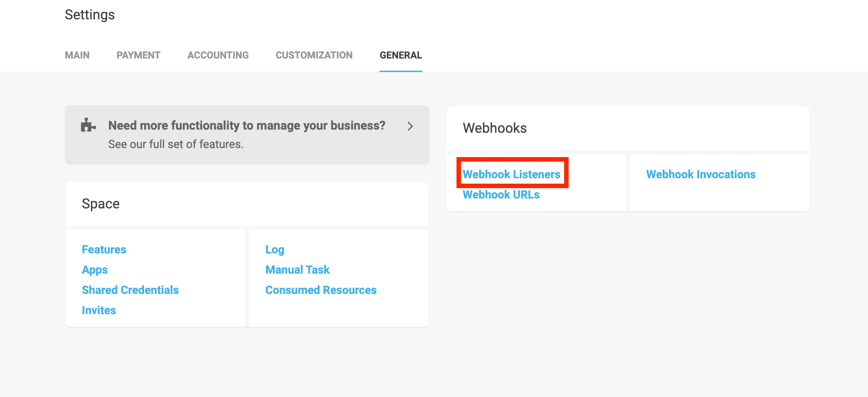
Task: Open the Manual Task link
Action: pos(297,270)
